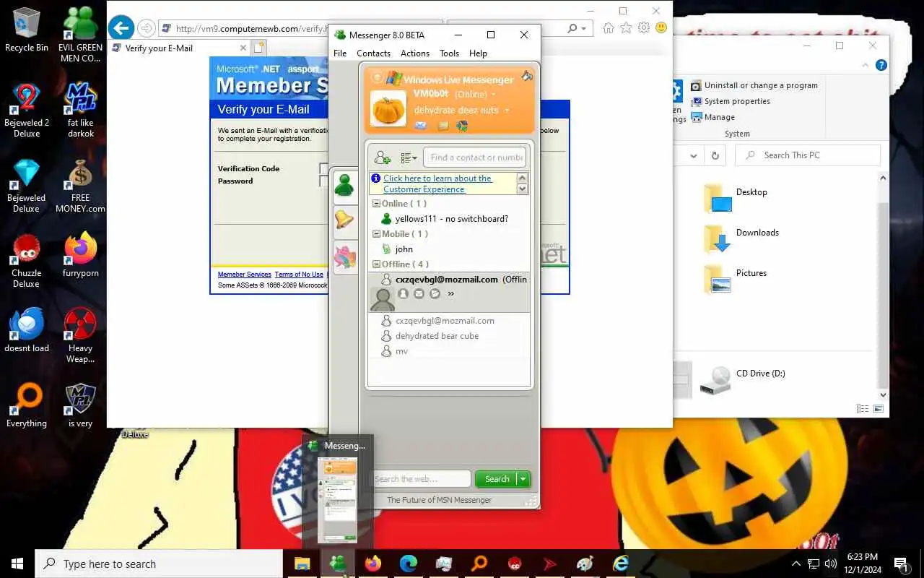This screenshot has height=578, width=924.
Task: Select the pink butterfly tab in Messenger
Action: pyautogui.click(x=344, y=256)
